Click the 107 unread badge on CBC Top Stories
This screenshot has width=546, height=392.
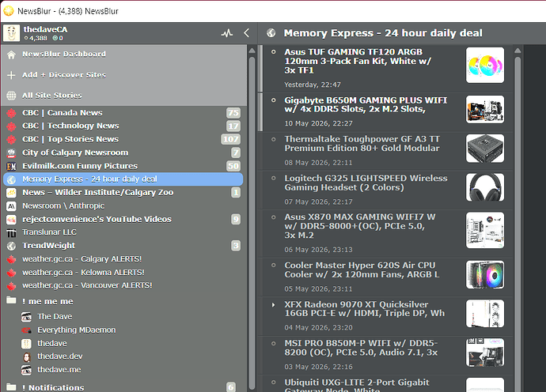tap(230, 139)
